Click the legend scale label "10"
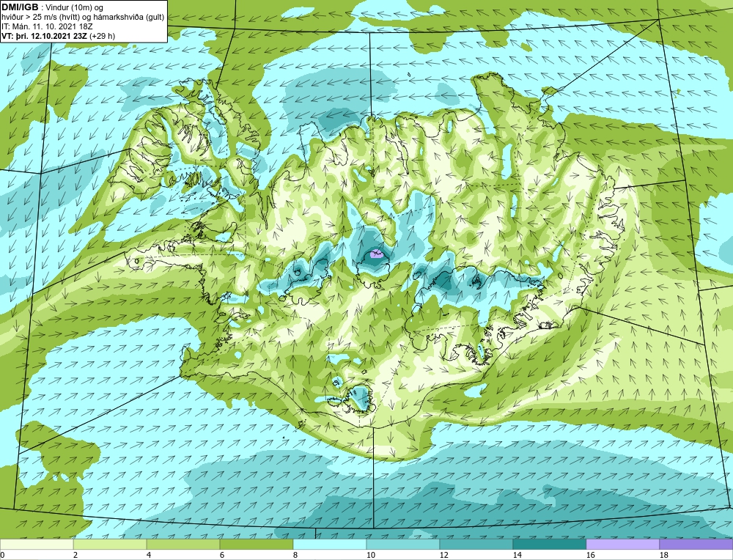 (370, 555)
